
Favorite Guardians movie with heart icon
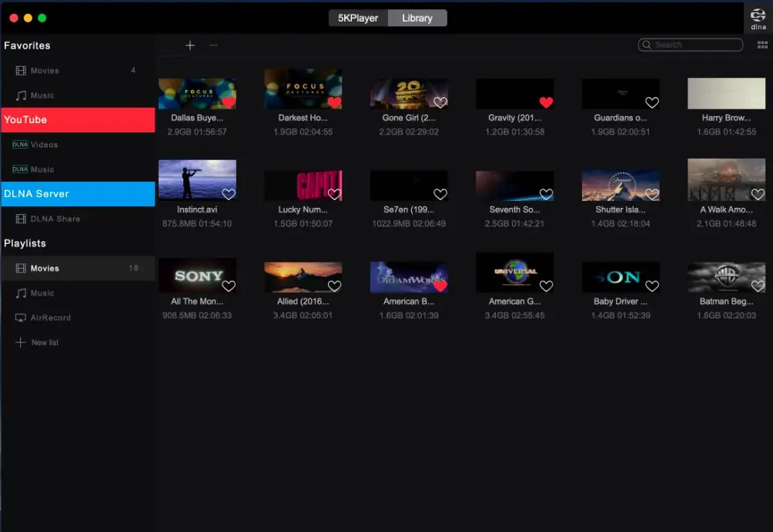(652, 102)
